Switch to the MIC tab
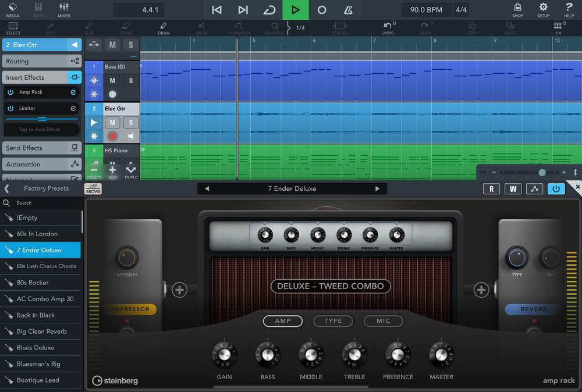 pos(383,320)
